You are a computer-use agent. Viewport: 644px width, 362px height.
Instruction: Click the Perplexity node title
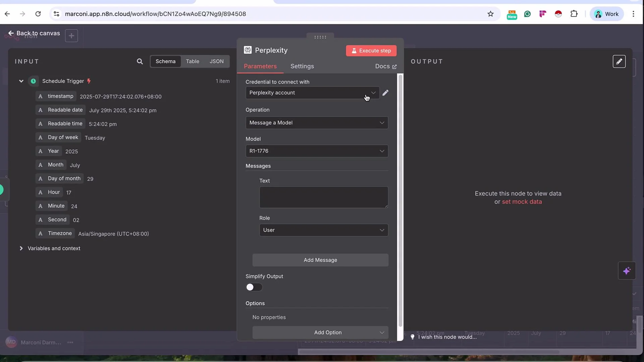point(271,50)
